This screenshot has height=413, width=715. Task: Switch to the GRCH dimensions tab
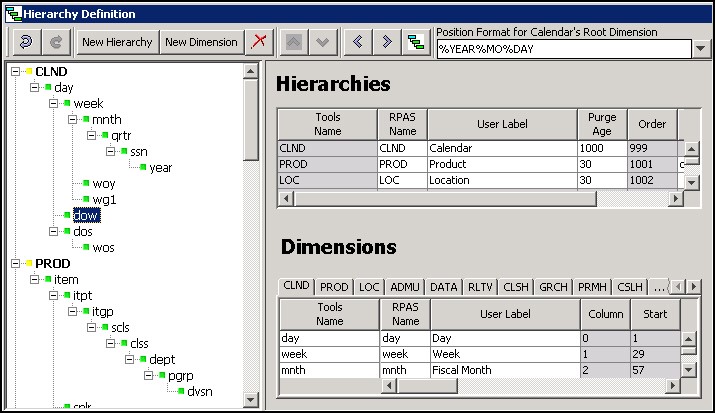(x=553, y=287)
